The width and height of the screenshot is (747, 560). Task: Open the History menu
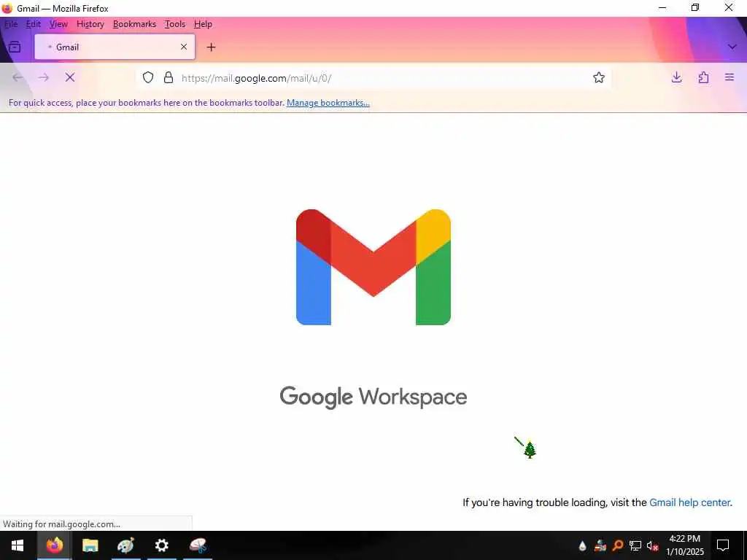point(90,24)
